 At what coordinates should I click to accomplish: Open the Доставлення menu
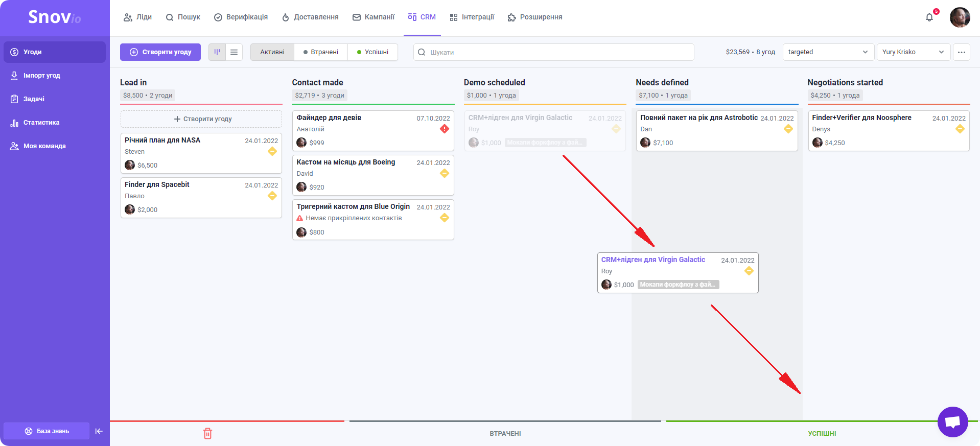click(x=310, y=17)
